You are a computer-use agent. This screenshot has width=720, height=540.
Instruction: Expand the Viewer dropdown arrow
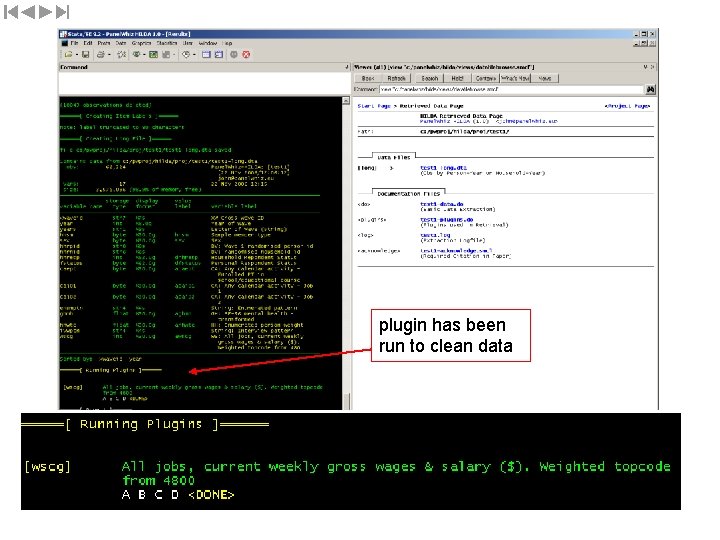[x=144, y=55]
